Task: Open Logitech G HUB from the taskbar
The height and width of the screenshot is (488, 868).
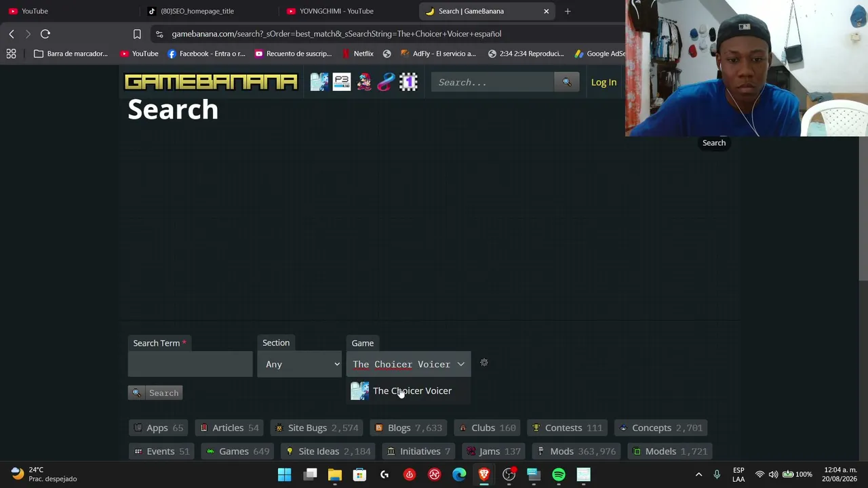Action: click(384, 474)
